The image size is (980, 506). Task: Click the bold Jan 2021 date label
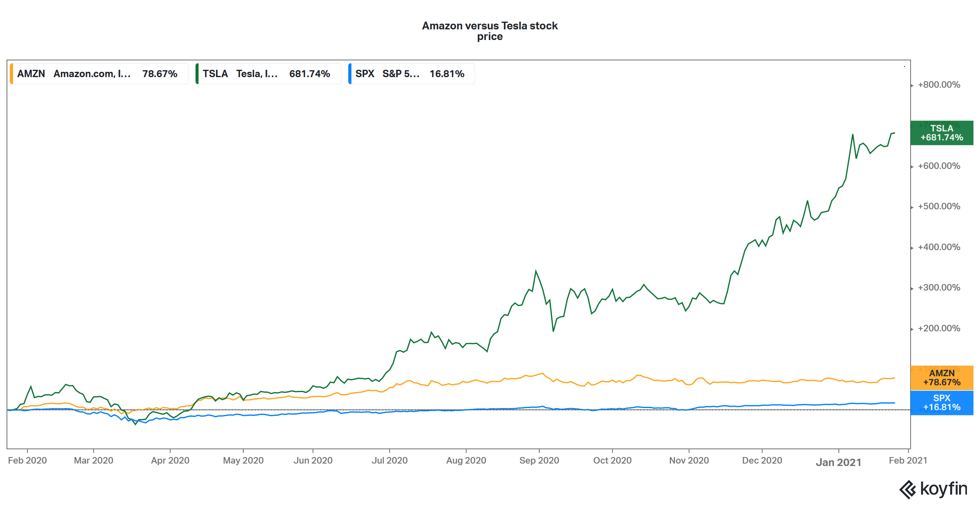pyautogui.click(x=838, y=462)
